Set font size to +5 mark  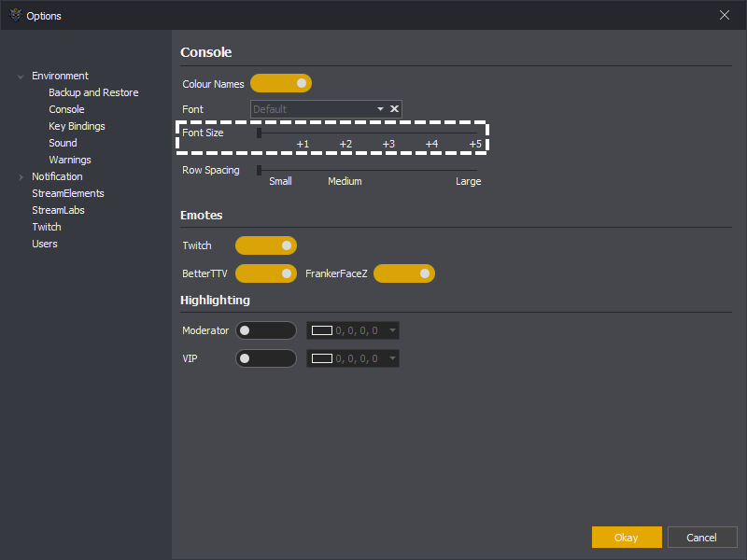tap(475, 144)
